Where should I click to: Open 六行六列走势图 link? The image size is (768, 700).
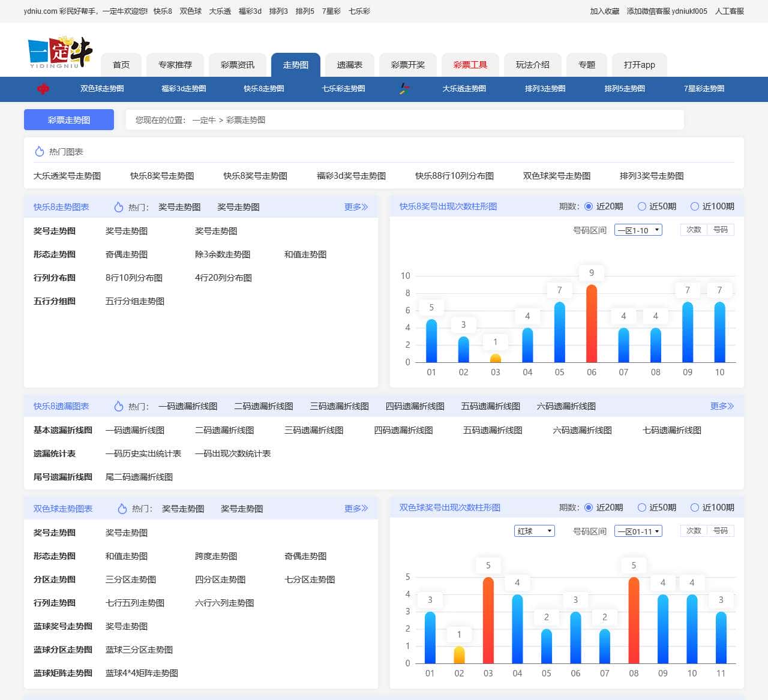point(224,603)
